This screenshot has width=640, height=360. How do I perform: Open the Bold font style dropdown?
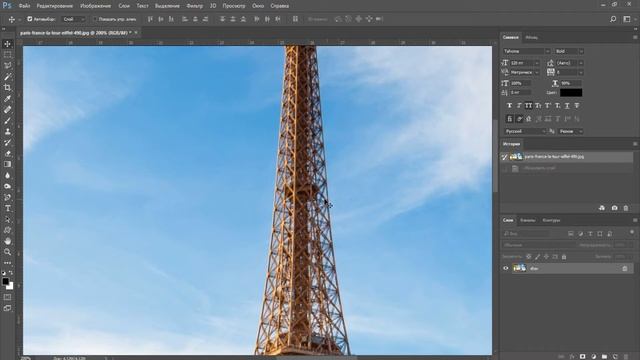[x=581, y=51]
